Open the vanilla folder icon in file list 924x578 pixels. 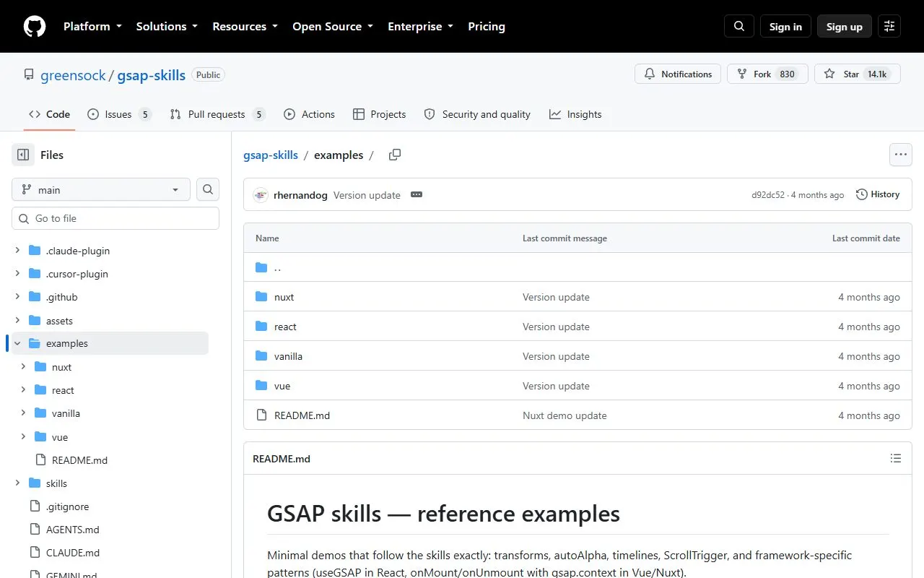[x=261, y=356]
